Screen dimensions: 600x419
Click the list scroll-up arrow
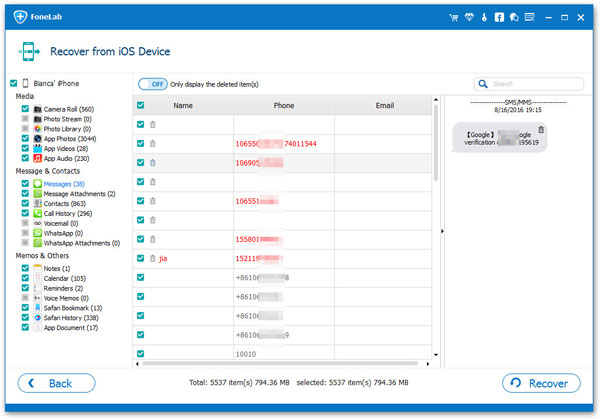pyautogui.click(x=435, y=100)
